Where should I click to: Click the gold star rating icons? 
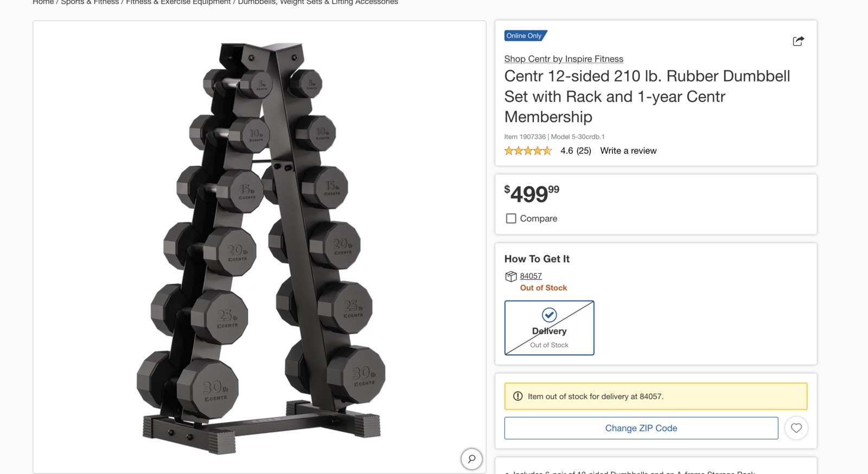(528, 151)
